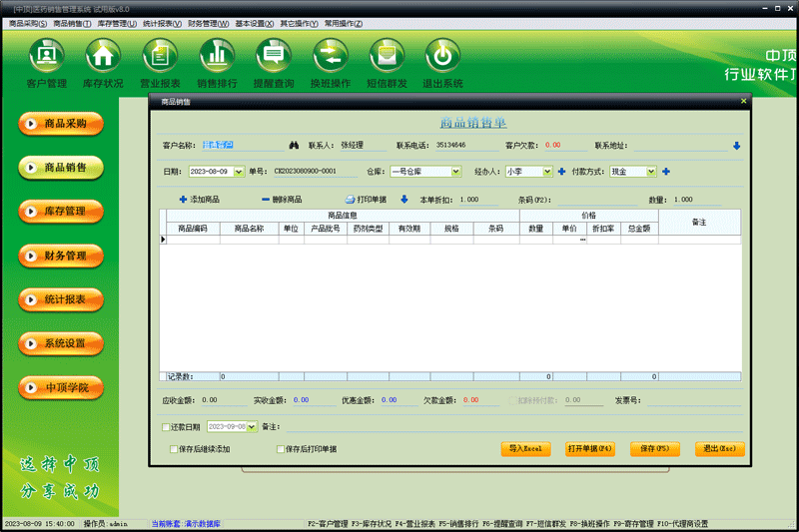
Task: Click 优惠金额 value field
Action: [399, 400]
